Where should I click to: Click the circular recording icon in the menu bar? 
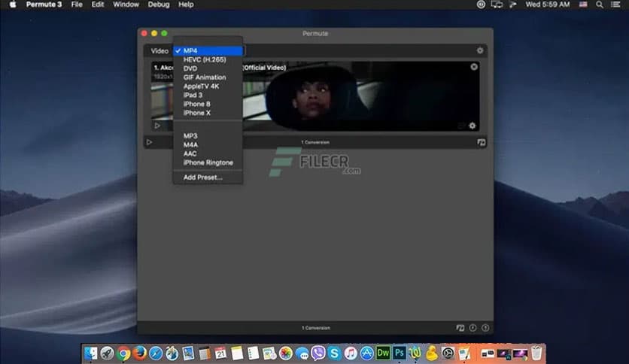(481, 5)
